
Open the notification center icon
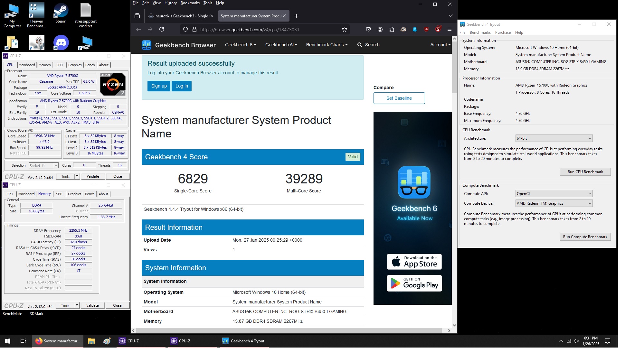(608, 341)
